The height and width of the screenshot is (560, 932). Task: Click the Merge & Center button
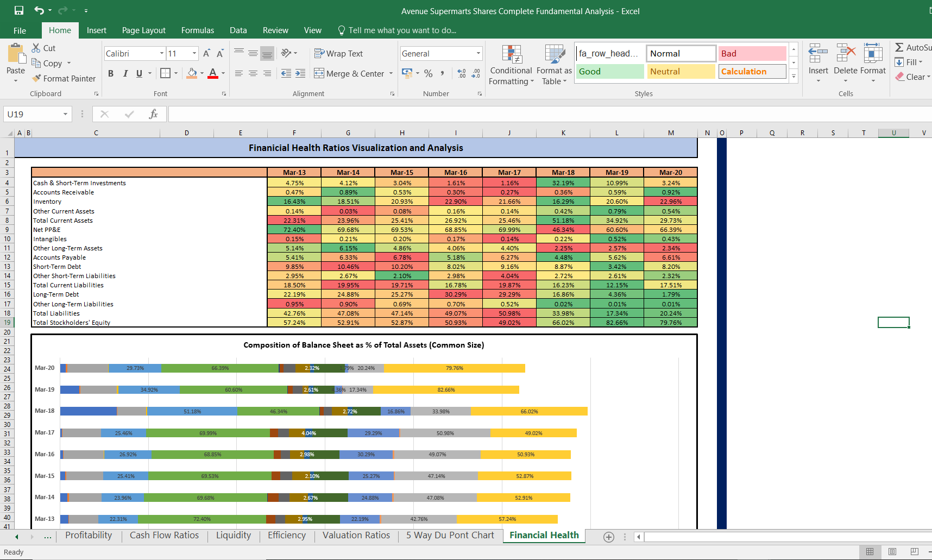tap(349, 73)
